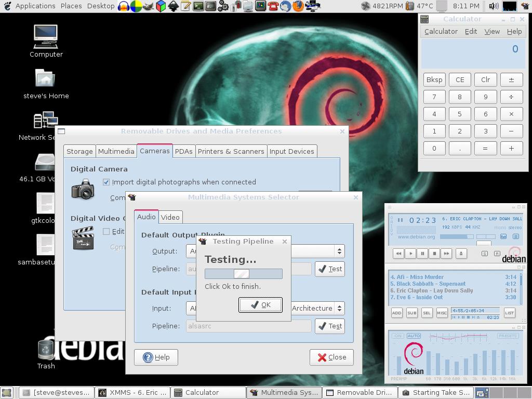Toggle equalizer AUTO button
Viewport: 532px width, 399px height.
coord(414,336)
